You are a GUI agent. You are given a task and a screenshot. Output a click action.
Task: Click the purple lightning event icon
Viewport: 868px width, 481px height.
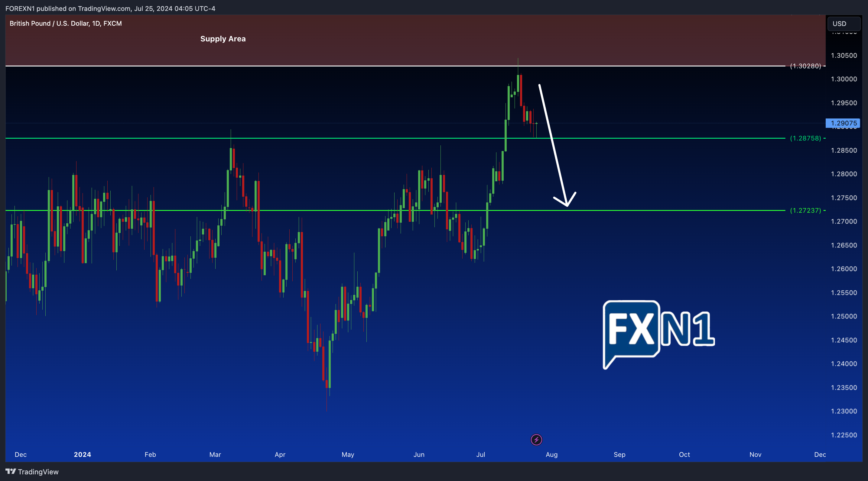[x=536, y=440]
